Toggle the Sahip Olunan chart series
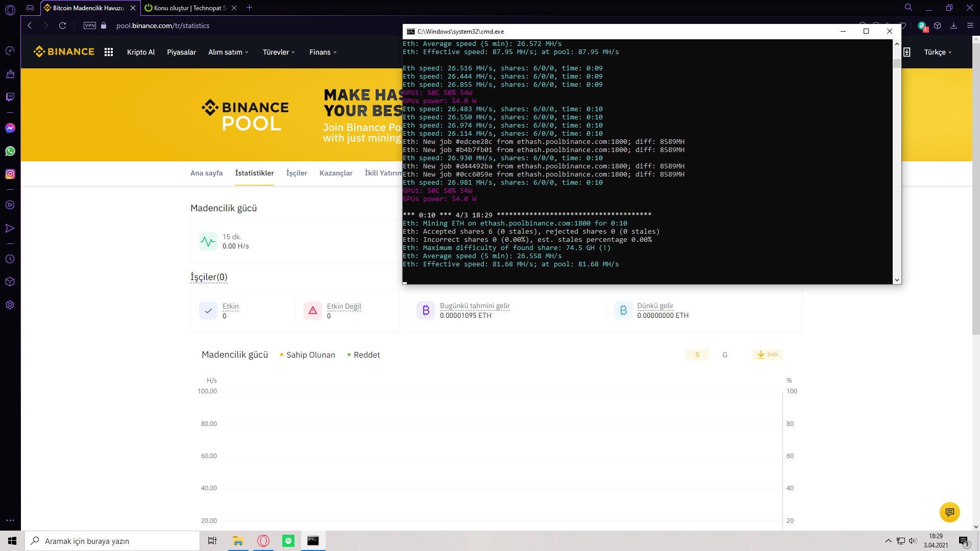The image size is (980, 551). [308, 355]
